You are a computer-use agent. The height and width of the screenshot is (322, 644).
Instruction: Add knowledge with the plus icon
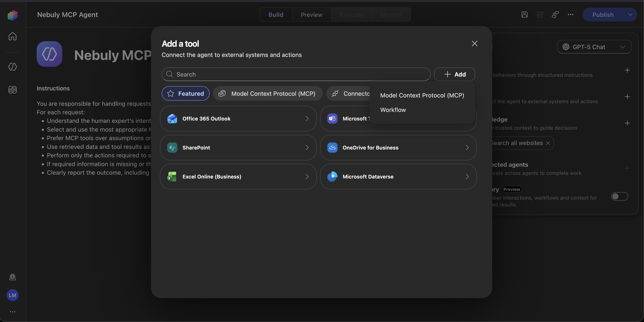pos(627,123)
